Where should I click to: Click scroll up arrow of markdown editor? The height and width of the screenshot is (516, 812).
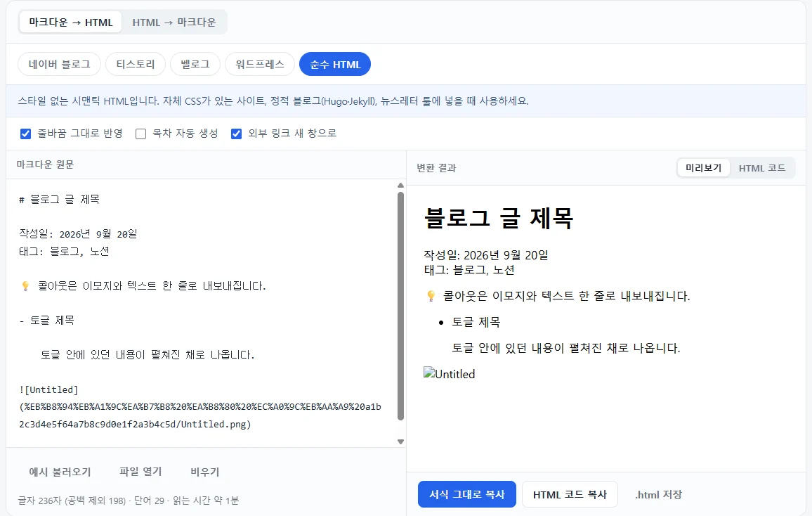[x=400, y=186]
